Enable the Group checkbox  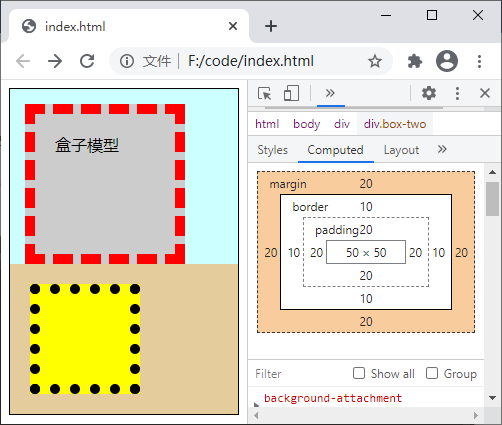[x=432, y=373]
